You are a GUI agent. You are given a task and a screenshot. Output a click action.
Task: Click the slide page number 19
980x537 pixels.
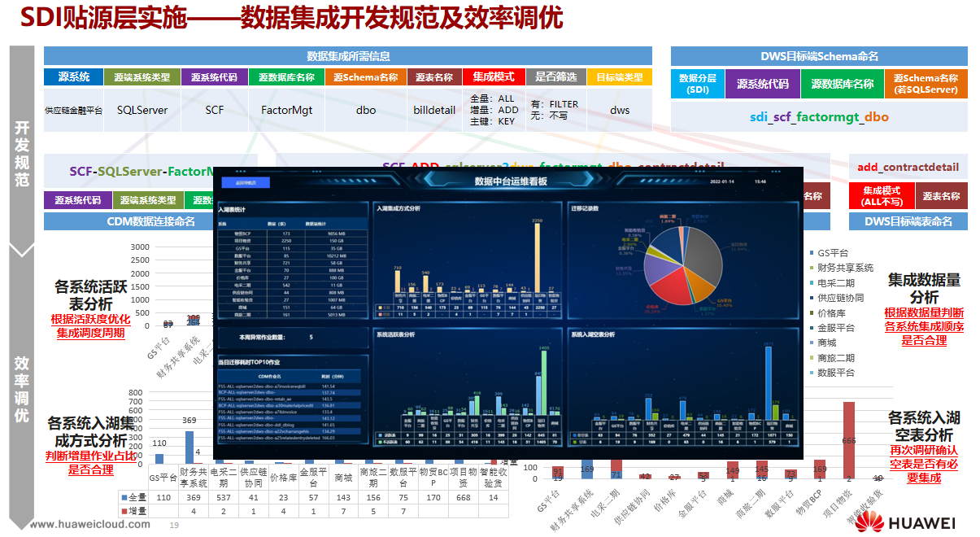coord(173,526)
